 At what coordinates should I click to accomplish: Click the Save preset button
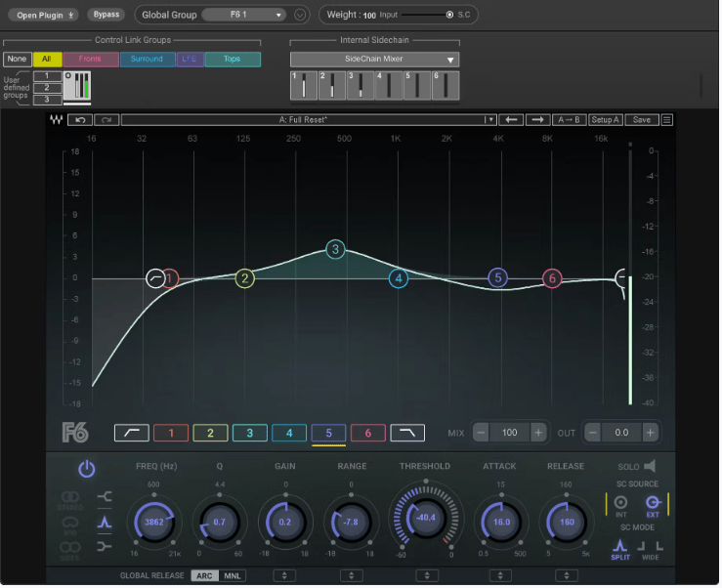642,120
